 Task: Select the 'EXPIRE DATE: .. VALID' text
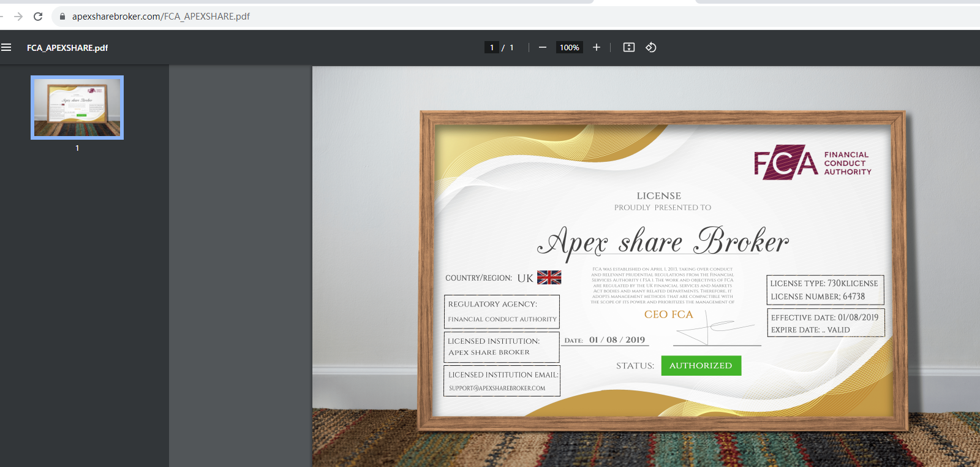click(x=810, y=330)
